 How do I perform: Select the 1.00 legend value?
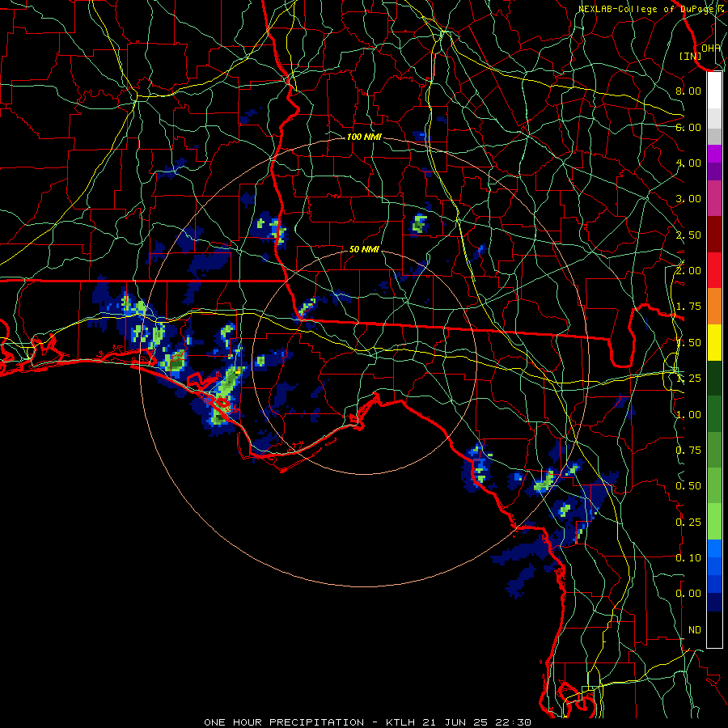[x=688, y=415]
